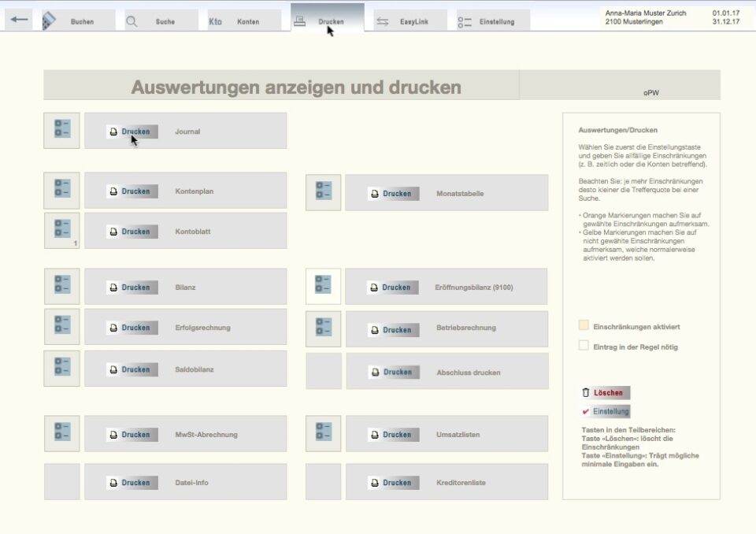Screen dimensions: 756x534
Task: Click the Auswertungen anzeigen und drucken title
Action: pos(296,87)
